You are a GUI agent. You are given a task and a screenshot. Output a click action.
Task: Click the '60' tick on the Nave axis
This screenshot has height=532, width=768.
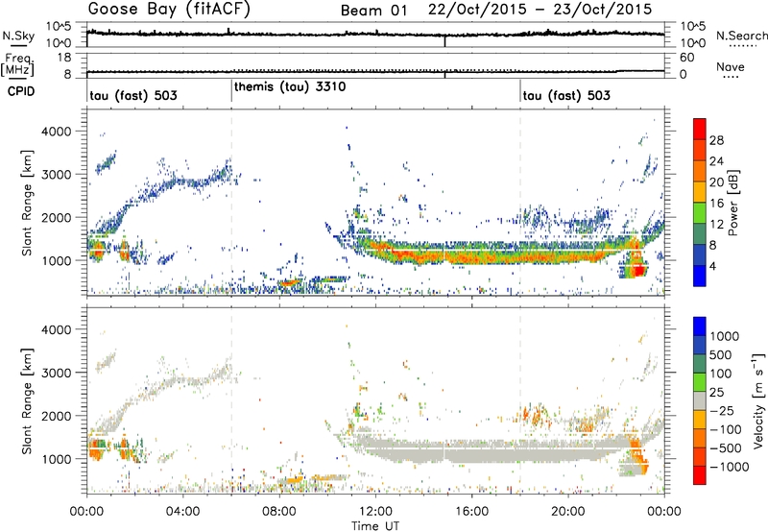(686, 58)
